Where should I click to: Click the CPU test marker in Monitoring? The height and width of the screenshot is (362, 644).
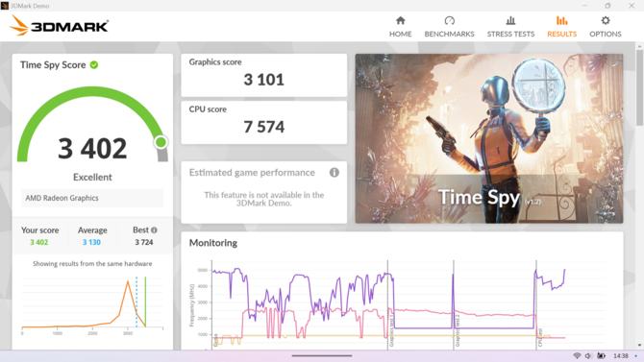[x=536, y=304]
